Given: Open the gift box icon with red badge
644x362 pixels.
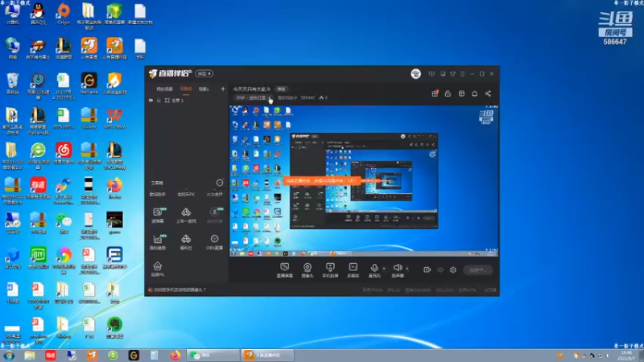Looking at the screenshot, I should tap(435, 93).
